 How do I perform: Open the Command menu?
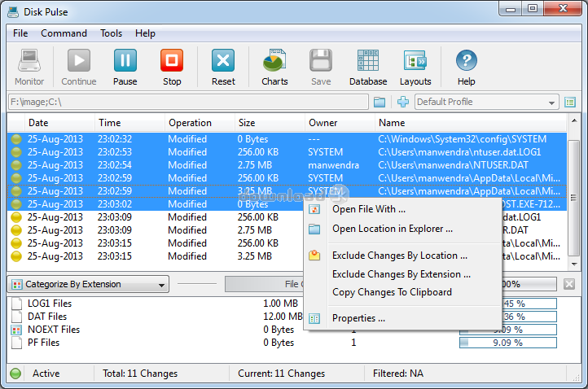pyautogui.click(x=64, y=33)
